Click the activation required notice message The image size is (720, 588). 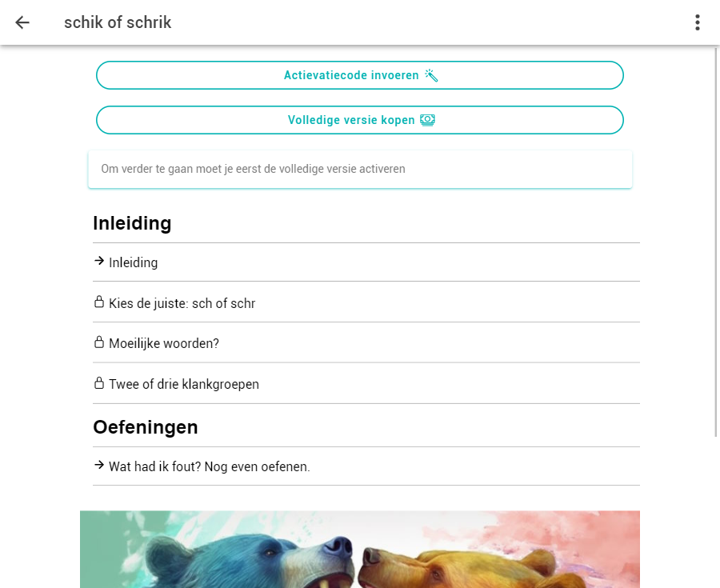pos(360,170)
